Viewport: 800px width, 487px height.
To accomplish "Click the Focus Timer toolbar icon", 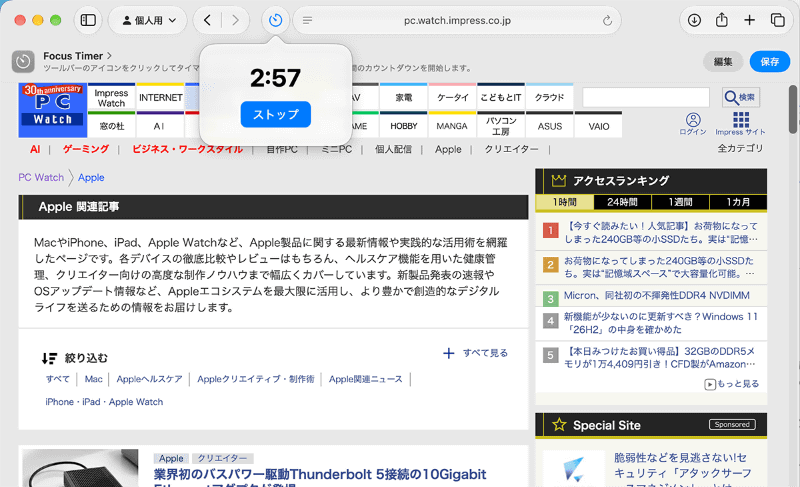I will pos(276,20).
